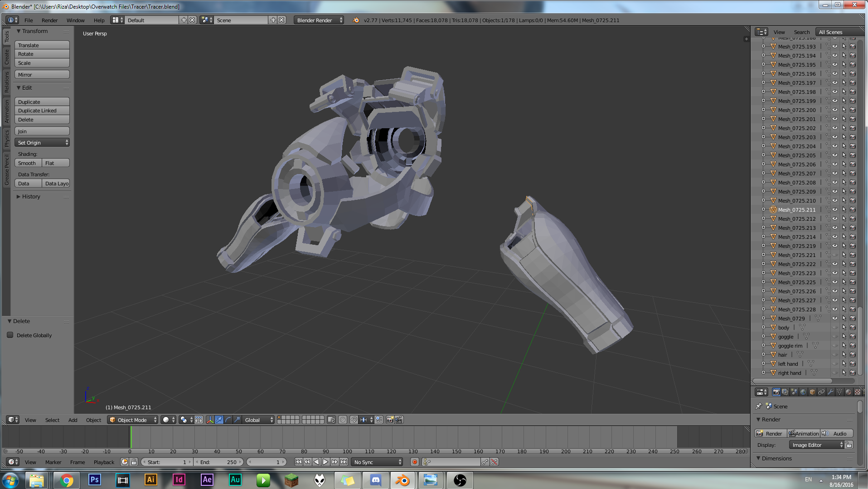Select Mesh_0725.212 in the outliner
This screenshot has height=489, width=868.
pyautogui.click(x=796, y=218)
